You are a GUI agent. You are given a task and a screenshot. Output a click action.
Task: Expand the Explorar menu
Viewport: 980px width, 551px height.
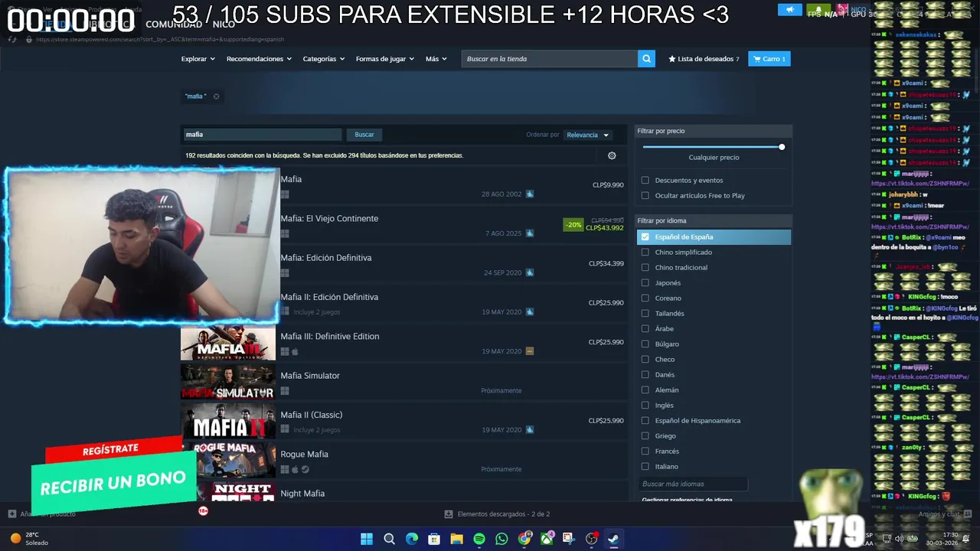pos(198,59)
